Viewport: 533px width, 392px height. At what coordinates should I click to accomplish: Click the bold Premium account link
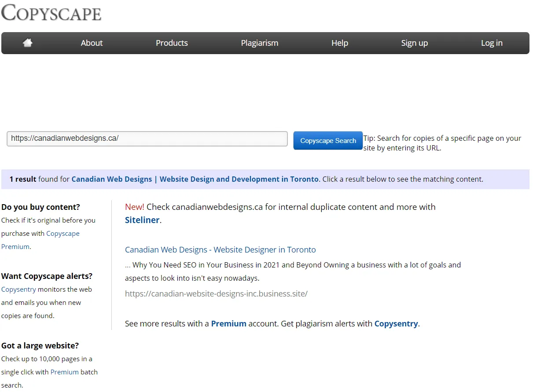coord(228,323)
